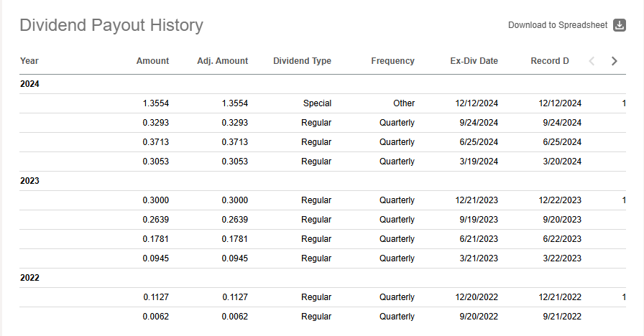Select Quarterly cell in the 12/20/2022 row
Image resolution: width=644 pixels, height=336 pixels.
(397, 297)
